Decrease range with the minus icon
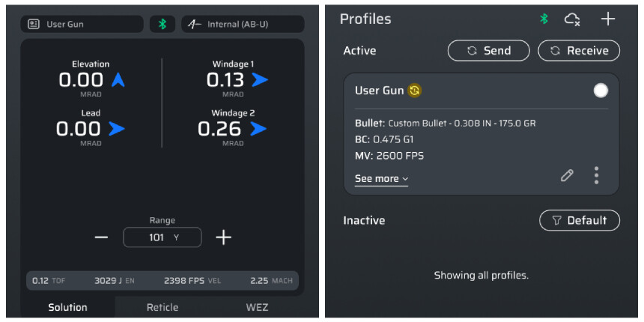Screen dimensions: 644x322 (x=102, y=237)
